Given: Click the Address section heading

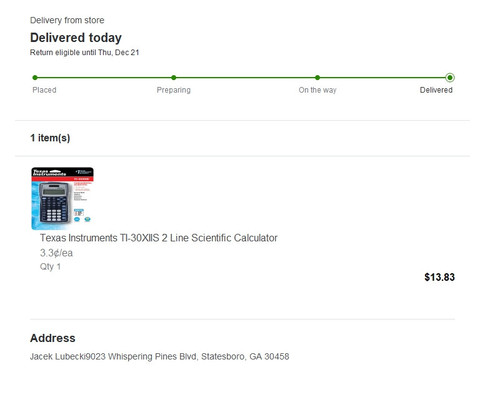Looking at the screenshot, I should (53, 338).
